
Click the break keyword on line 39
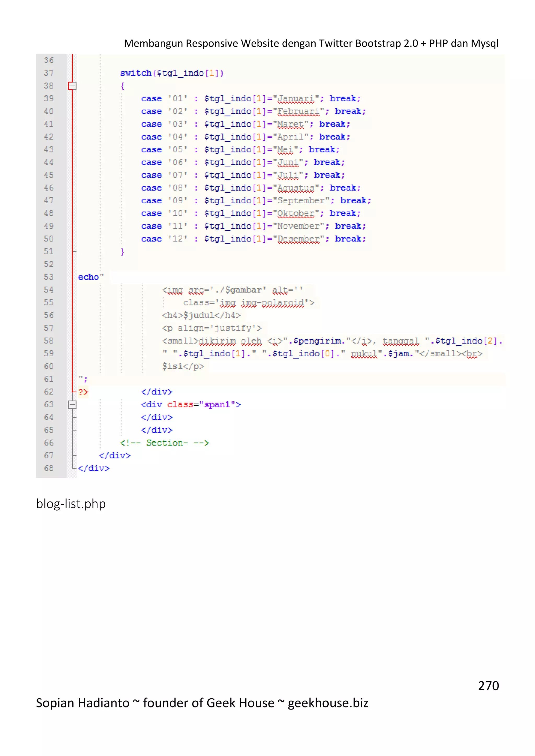point(343,98)
